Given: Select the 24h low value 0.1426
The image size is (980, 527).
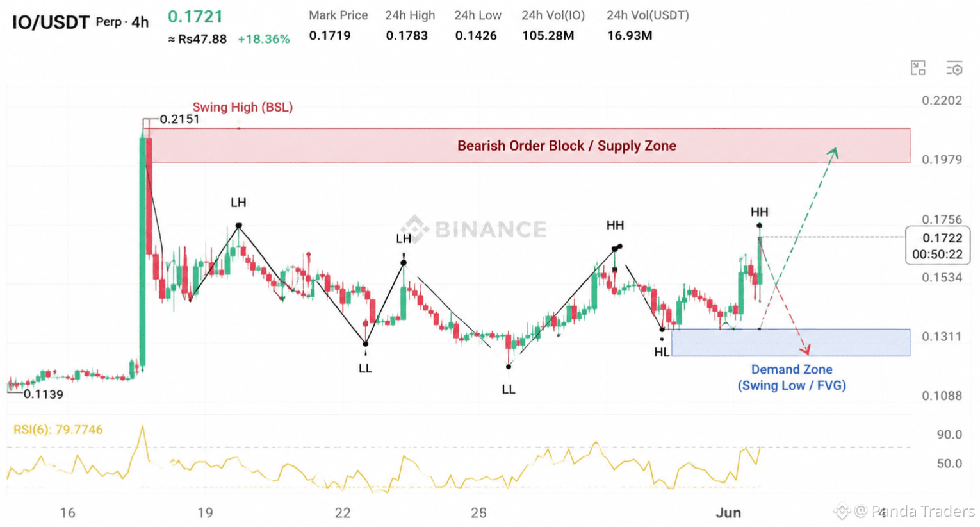Looking at the screenshot, I should [x=476, y=36].
